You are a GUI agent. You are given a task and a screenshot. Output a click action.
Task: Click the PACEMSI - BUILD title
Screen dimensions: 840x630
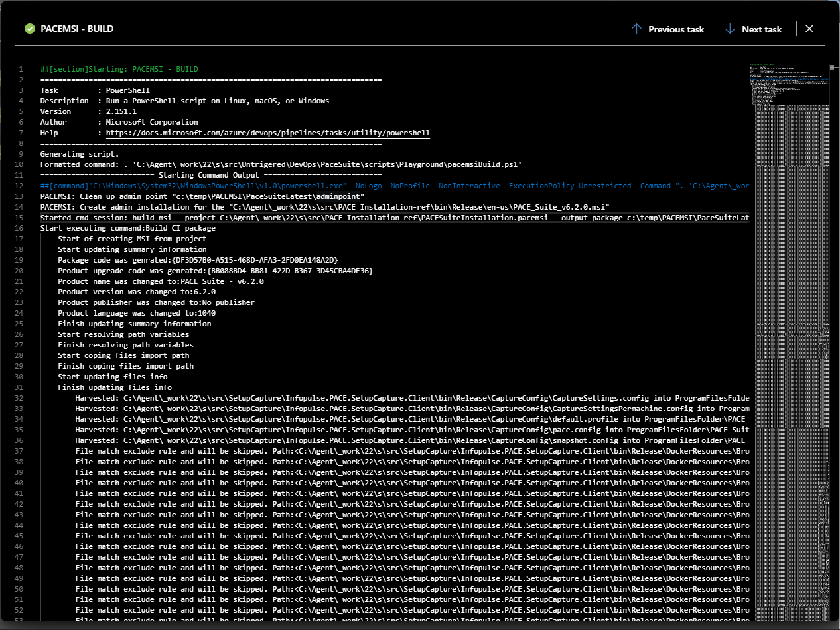(x=77, y=29)
